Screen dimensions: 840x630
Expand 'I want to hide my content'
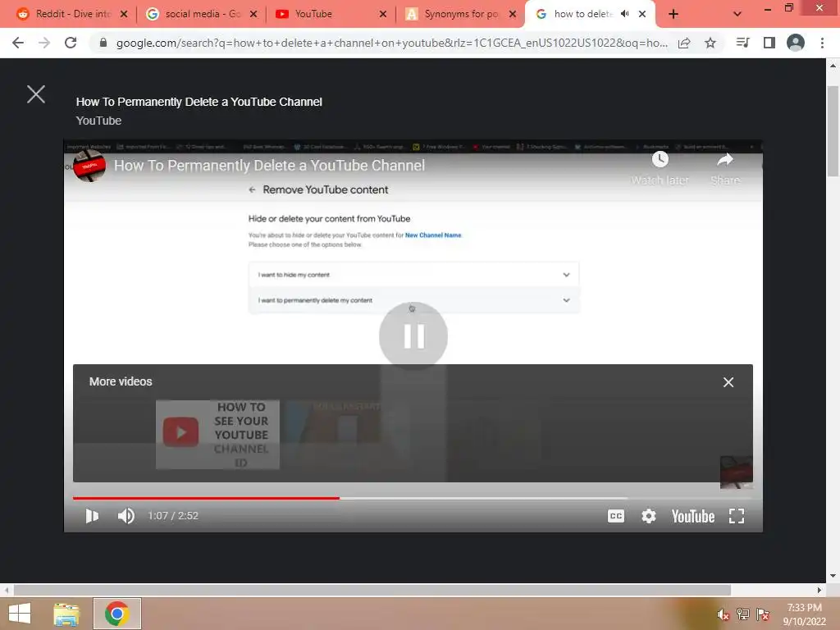point(413,275)
